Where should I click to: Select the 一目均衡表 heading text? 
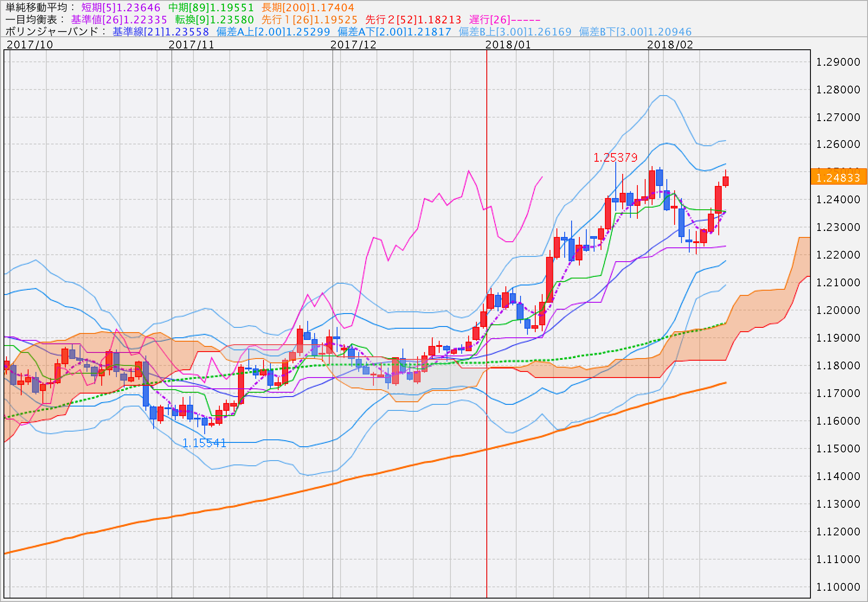click(31, 19)
